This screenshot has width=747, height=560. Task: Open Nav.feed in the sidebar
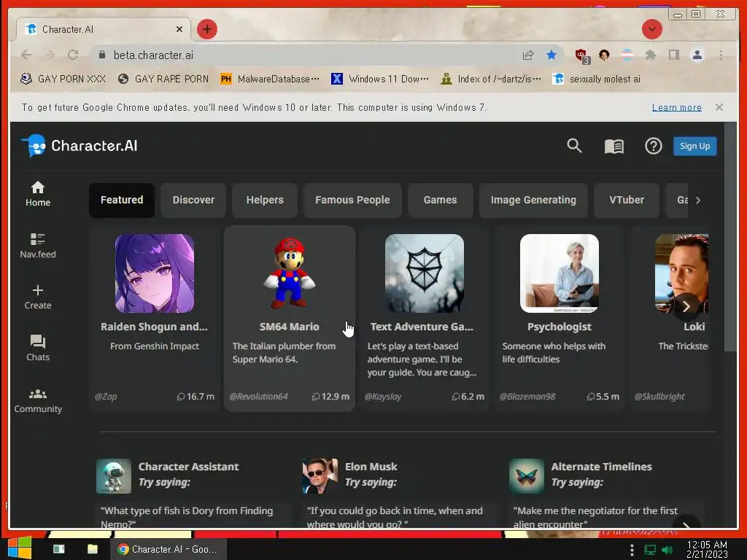38,246
